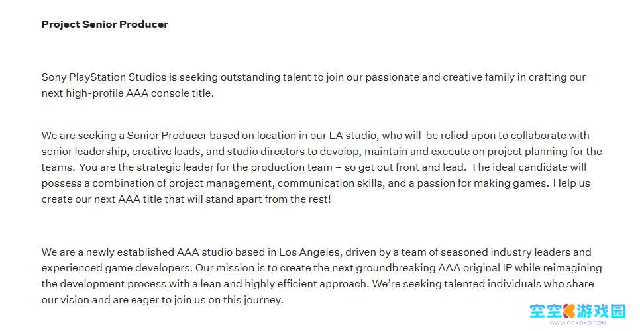Click the WWW.CCKOKO.COM watermark URL
The width and height of the screenshot is (644, 331).
point(578,323)
